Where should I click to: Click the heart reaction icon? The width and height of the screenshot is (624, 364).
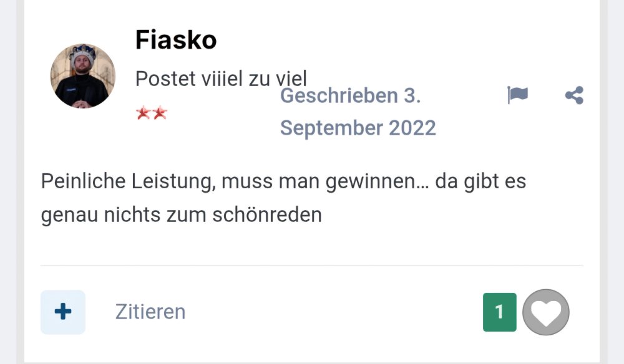(x=546, y=312)
